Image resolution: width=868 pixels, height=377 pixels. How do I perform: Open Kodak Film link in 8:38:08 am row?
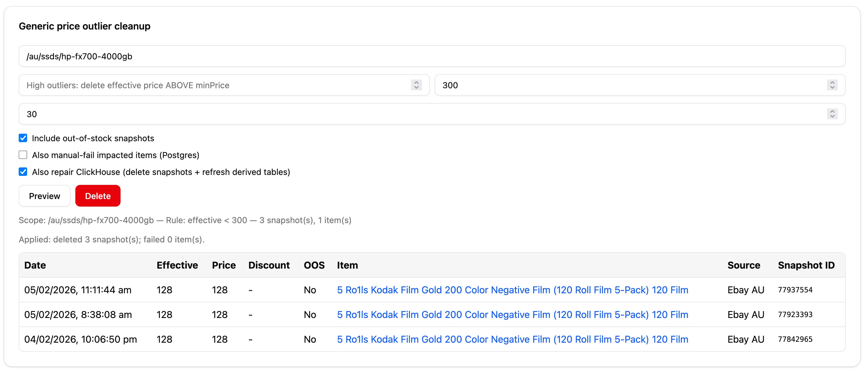coord(512,315)
